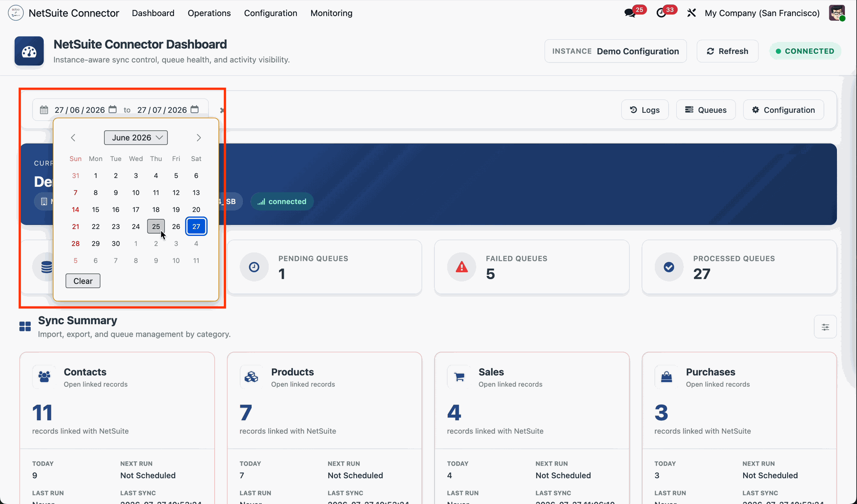Open the Configuration menu in navbar
Screen dimensions: 857x504
(x=270, y=13)
